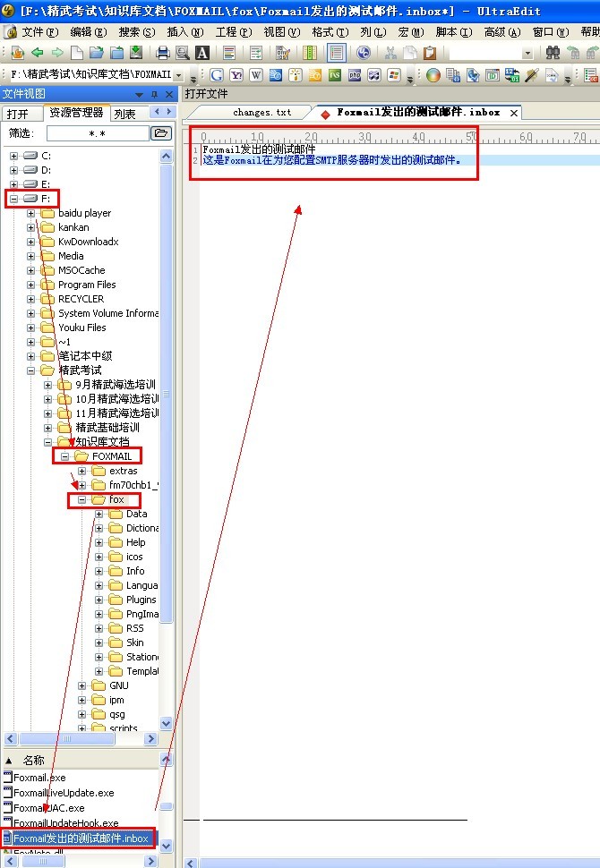Open the 编辑 menu
This screenshot has width=600, height=868.
88,32
